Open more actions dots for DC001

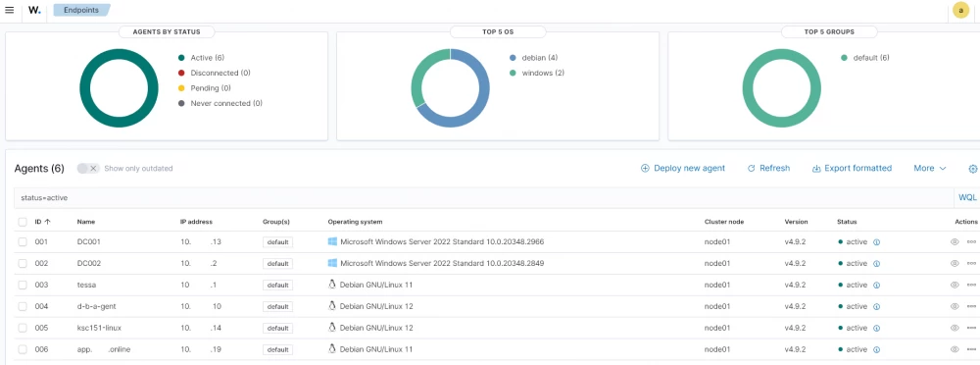[x=971, y=241]
